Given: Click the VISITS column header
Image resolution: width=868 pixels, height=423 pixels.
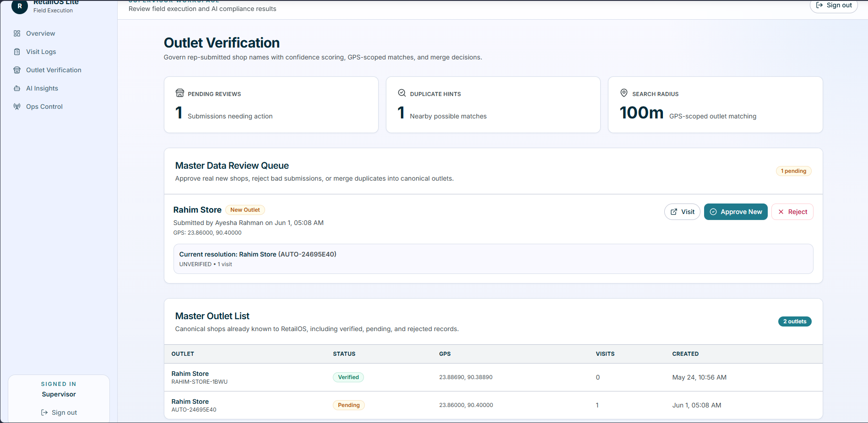Looking at the screenshot, I should pyautogui.click(x=605, y=354).
